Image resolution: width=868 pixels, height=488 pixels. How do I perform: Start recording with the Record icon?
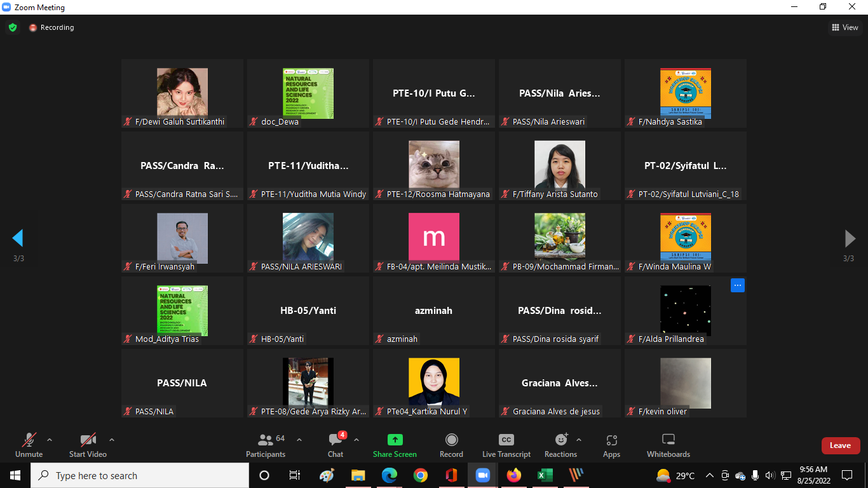pos(451,440)
